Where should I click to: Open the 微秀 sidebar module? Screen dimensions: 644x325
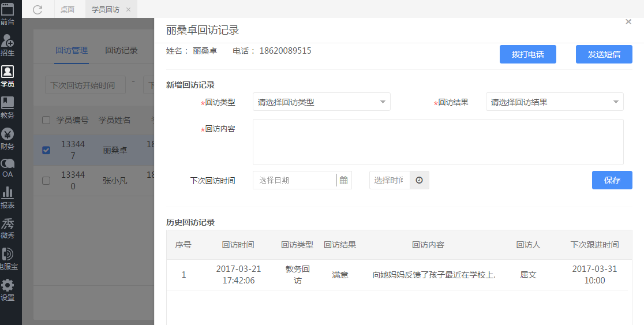coord(8,229)
